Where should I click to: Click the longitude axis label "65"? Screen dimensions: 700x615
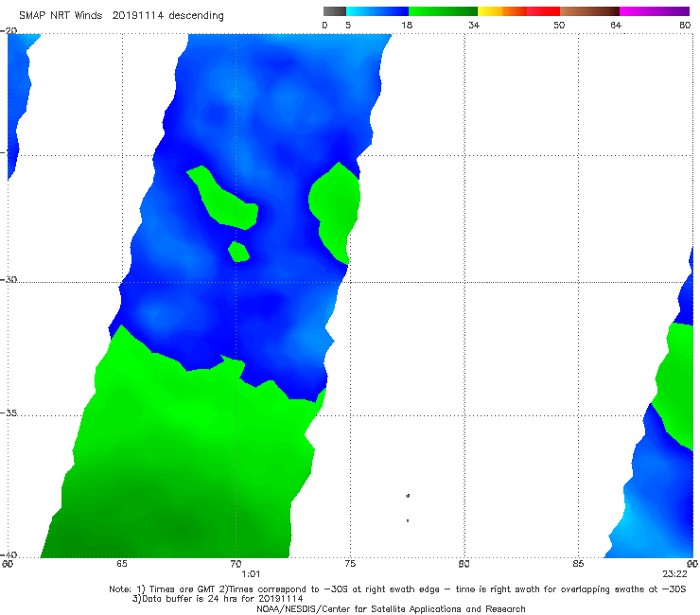coord(122,564)
